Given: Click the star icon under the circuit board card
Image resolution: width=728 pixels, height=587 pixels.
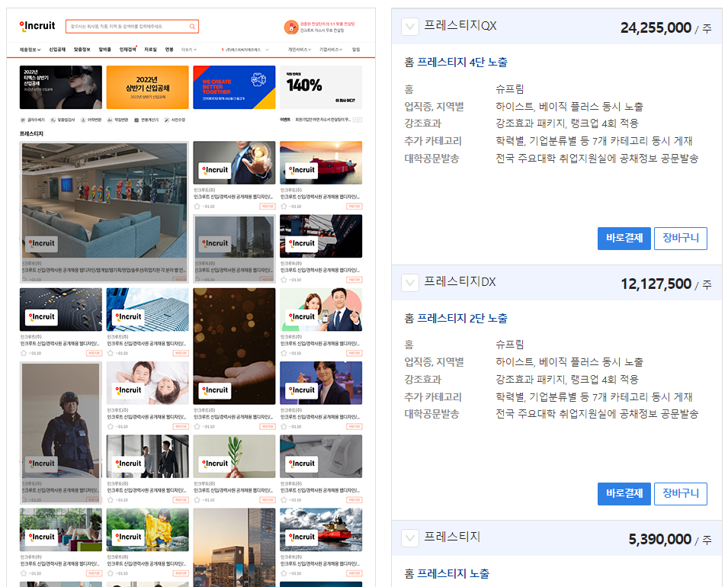Looking at the screenshot, I should pos(24,353).
